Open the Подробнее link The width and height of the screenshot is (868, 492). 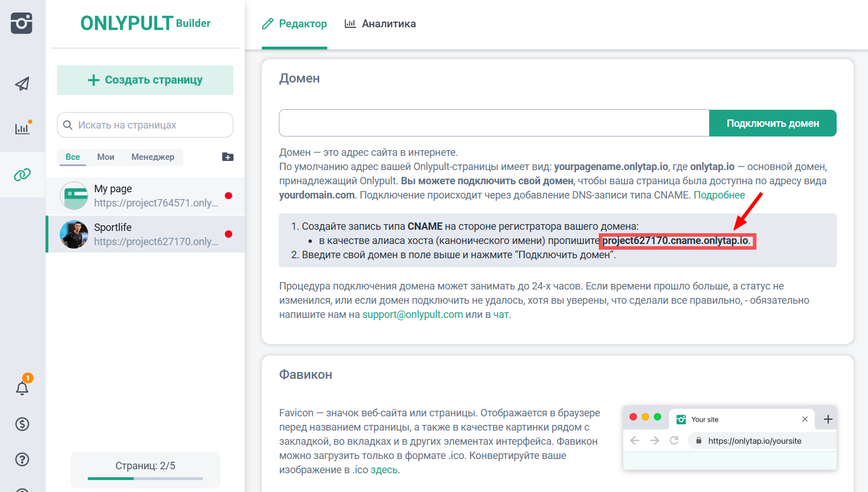[x=719, y=195]
